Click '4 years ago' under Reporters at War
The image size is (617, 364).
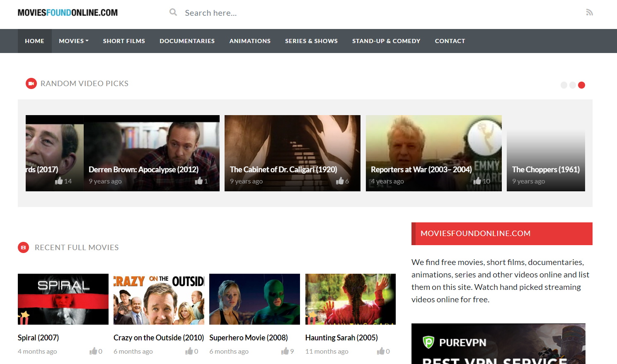pyautogui.click(x=387, y=181)
